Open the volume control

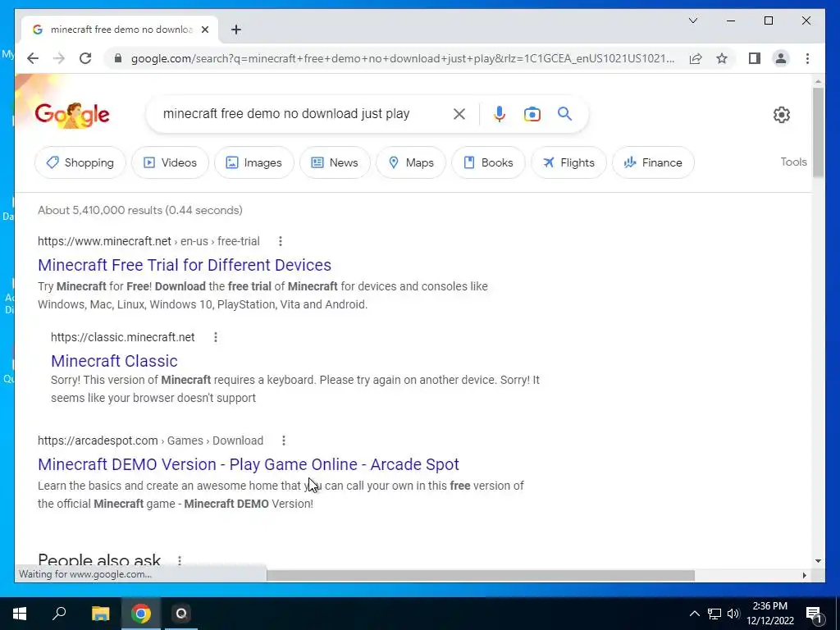733,614
